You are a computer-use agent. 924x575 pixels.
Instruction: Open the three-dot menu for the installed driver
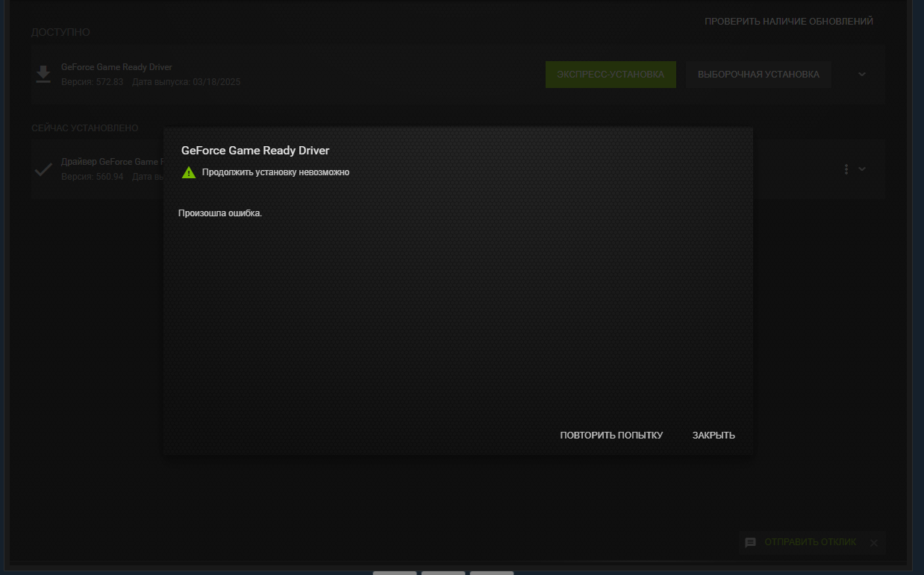coord(846,169)
